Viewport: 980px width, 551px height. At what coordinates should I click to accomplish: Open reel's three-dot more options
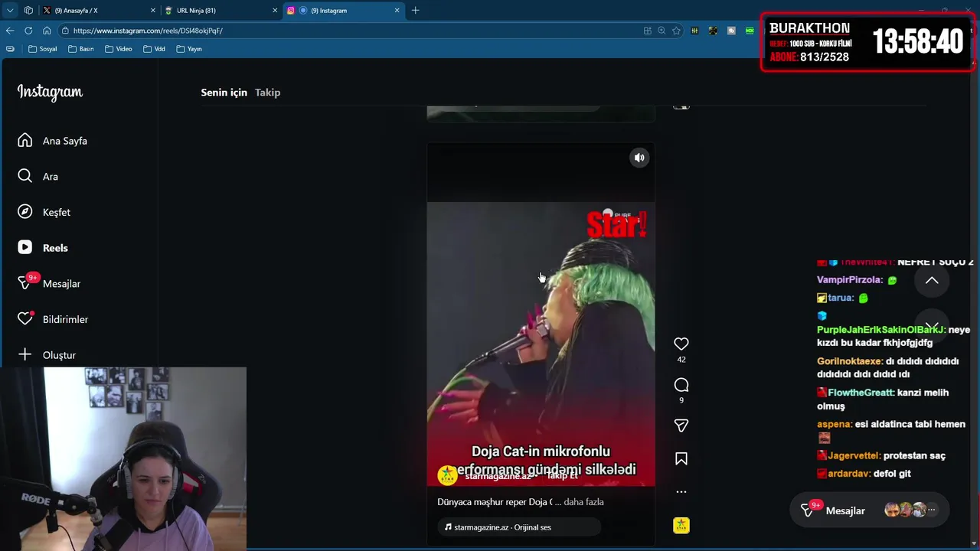681,492
